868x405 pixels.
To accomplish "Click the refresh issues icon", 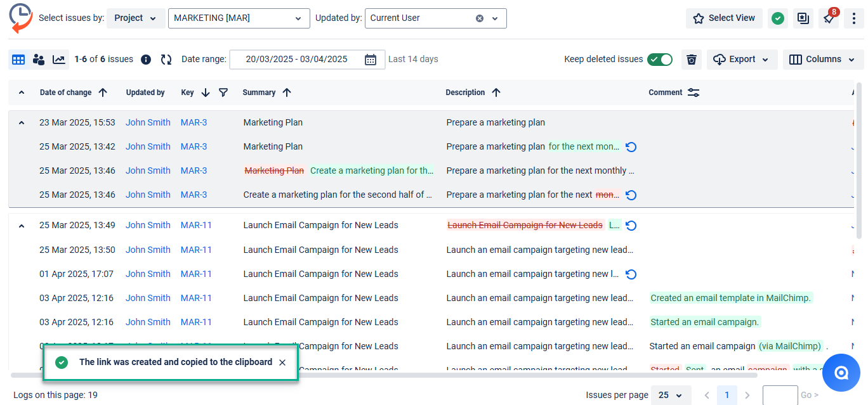I will 166,60.
